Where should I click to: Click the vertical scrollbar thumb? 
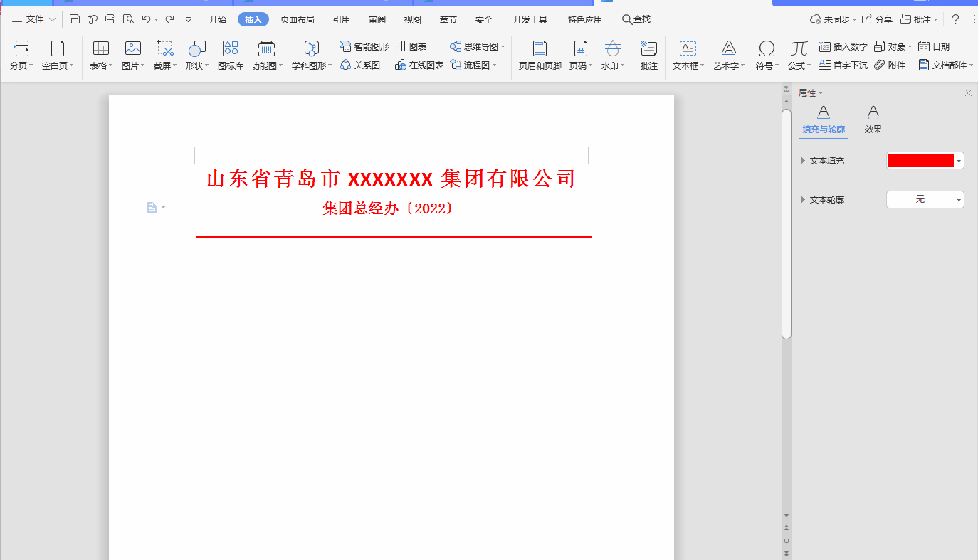point(787,223)
